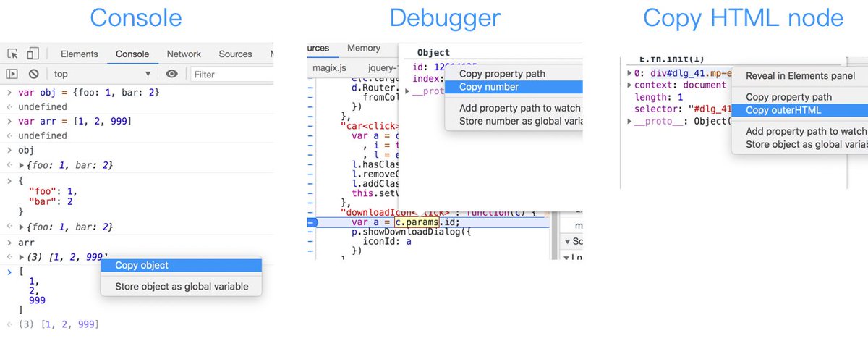Viewport: 868px width, 349px height.
Task: Open the Memory tab in Debugger
Action: tap(364, 48)
